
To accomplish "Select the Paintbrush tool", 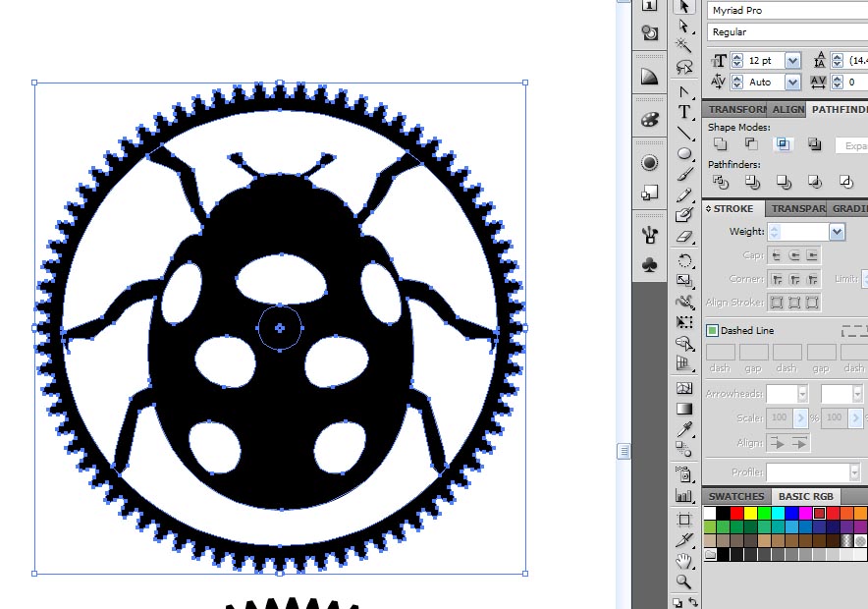I will [684, 174].
